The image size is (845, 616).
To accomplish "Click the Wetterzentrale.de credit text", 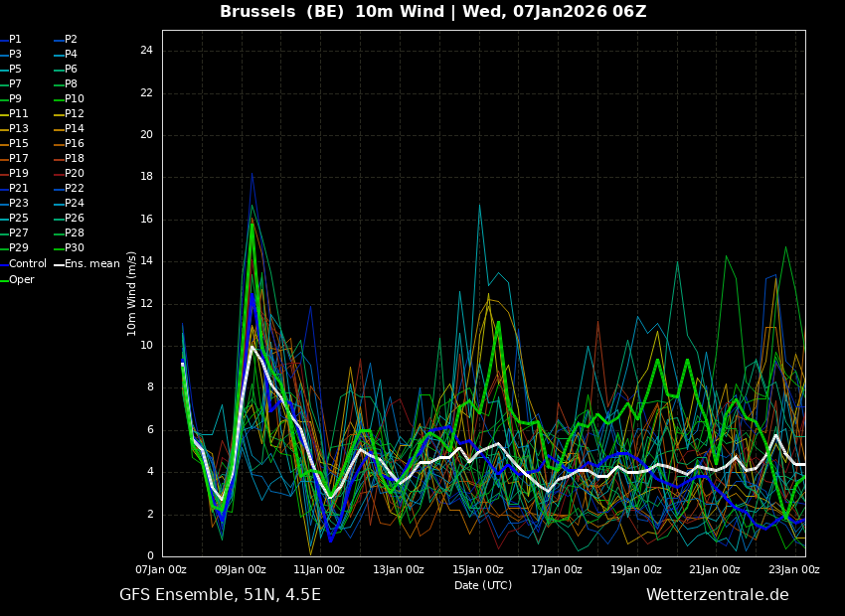I will [x=718, y=595].
